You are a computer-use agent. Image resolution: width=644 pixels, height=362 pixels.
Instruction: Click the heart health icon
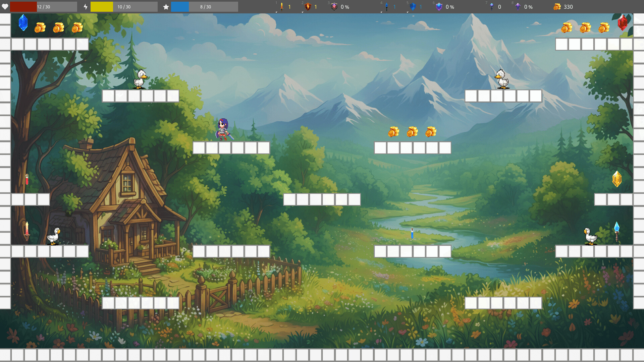coord(5,7)
